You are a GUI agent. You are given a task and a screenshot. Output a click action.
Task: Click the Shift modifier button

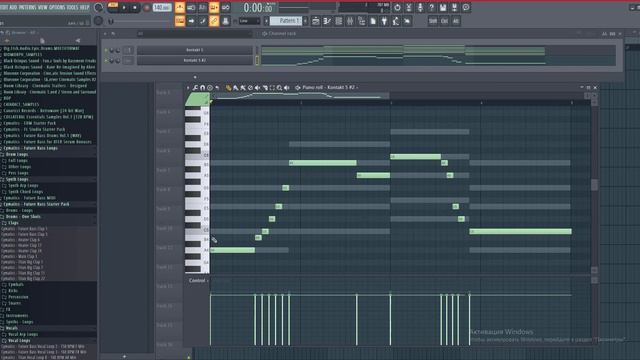click(x=433, y=21)
